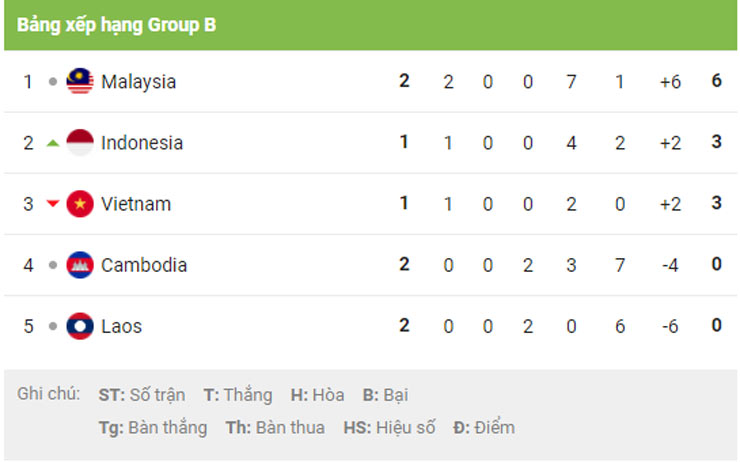Click Indonesia's green up-arrow rank indicator
This screenshot has width=740, height=462.
53,143
